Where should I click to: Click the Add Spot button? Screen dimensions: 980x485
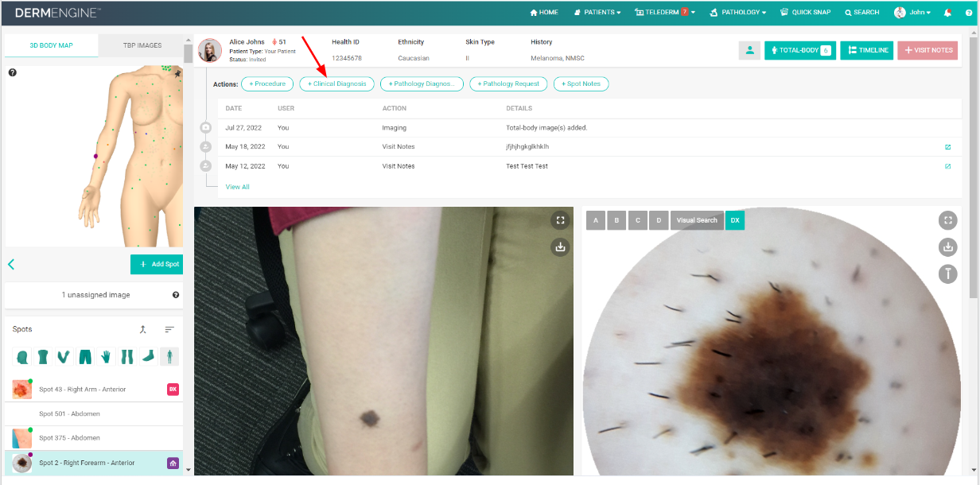[x=157, y=264]
